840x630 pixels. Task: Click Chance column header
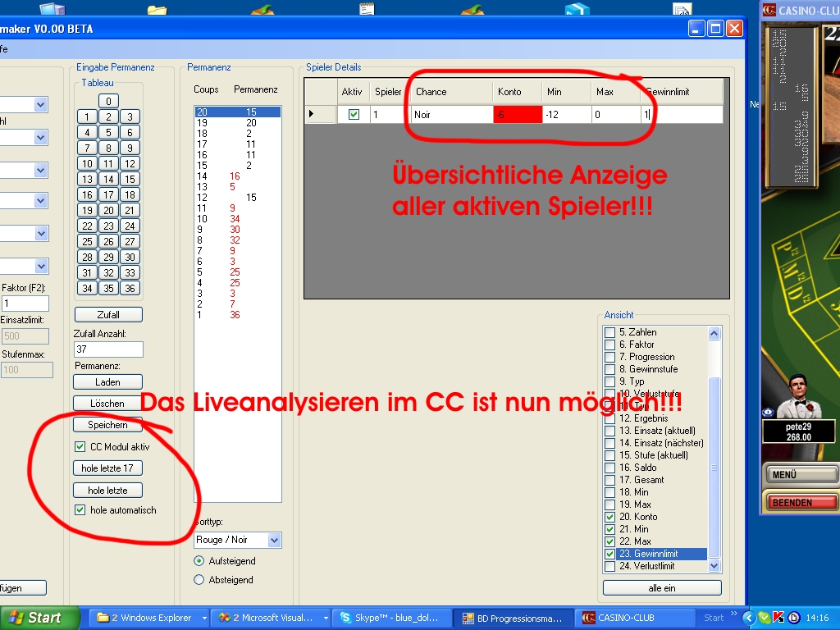452,92
